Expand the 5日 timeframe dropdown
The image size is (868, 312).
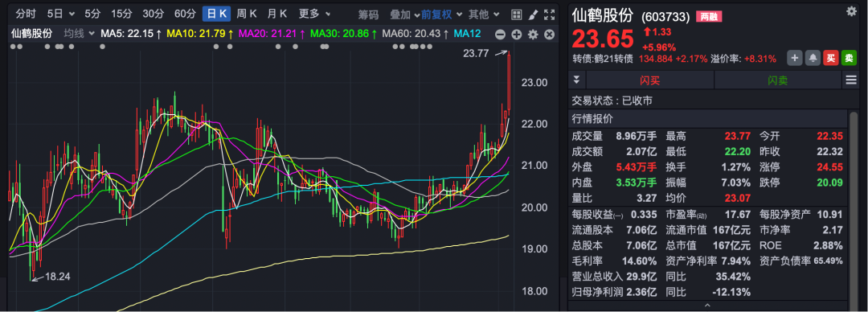click(x=60, y=14)
